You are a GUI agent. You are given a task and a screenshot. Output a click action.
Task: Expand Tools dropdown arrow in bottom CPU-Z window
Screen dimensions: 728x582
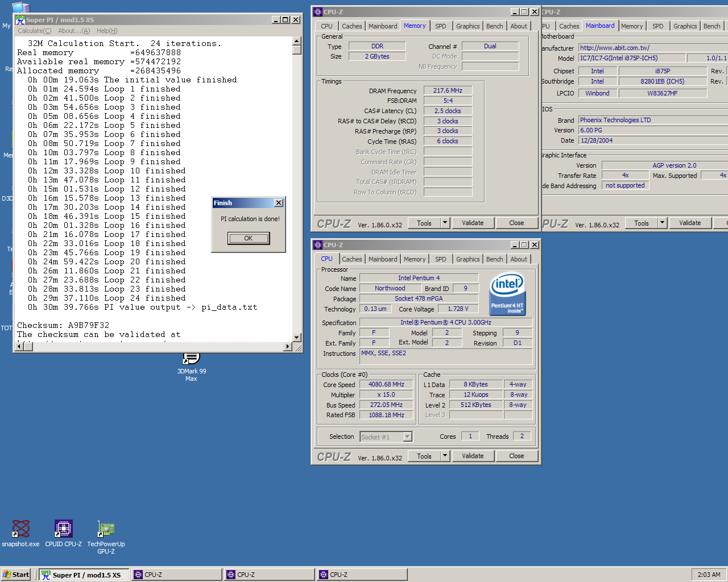[445, 456]
